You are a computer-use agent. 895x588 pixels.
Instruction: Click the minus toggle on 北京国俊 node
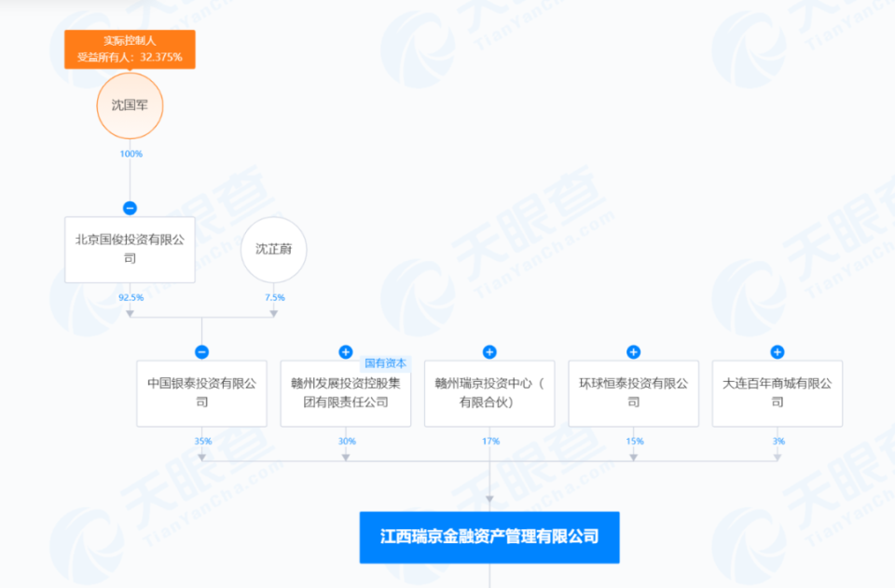130,209
